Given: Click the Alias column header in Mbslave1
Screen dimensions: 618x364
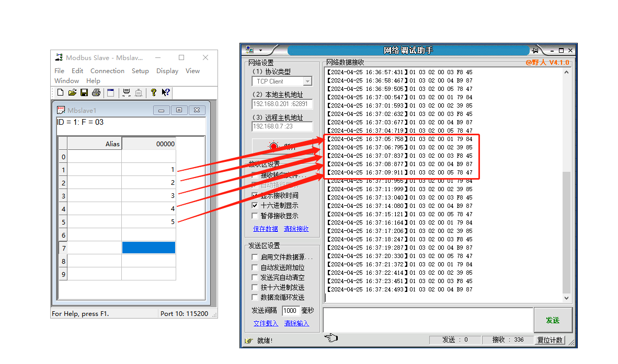Looking at the screenshot, I should [x=94, y=144].
